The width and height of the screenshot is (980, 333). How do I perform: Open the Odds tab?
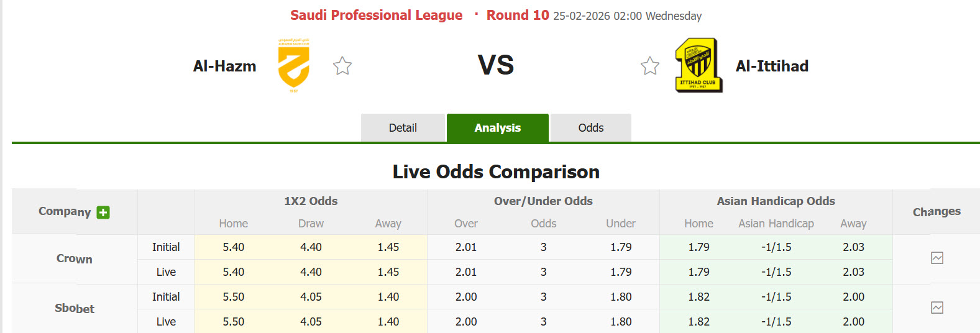[x=590, y=128]
